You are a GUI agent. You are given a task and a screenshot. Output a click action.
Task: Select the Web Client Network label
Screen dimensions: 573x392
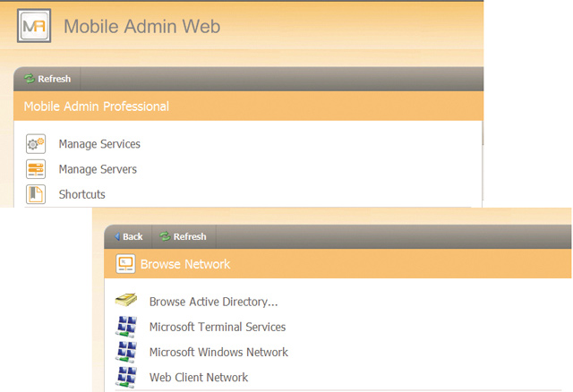pyautogui.click(x=199, y=378)
